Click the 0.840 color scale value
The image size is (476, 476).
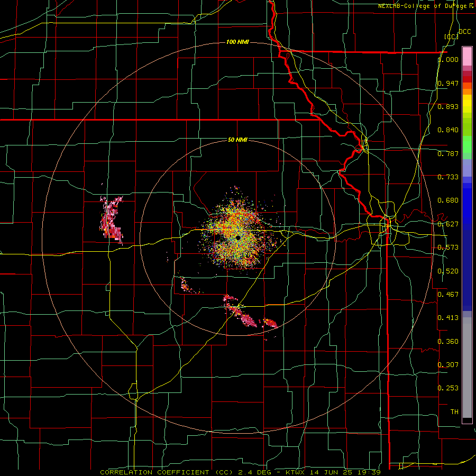pyautogui.click(x=448, y=130)
